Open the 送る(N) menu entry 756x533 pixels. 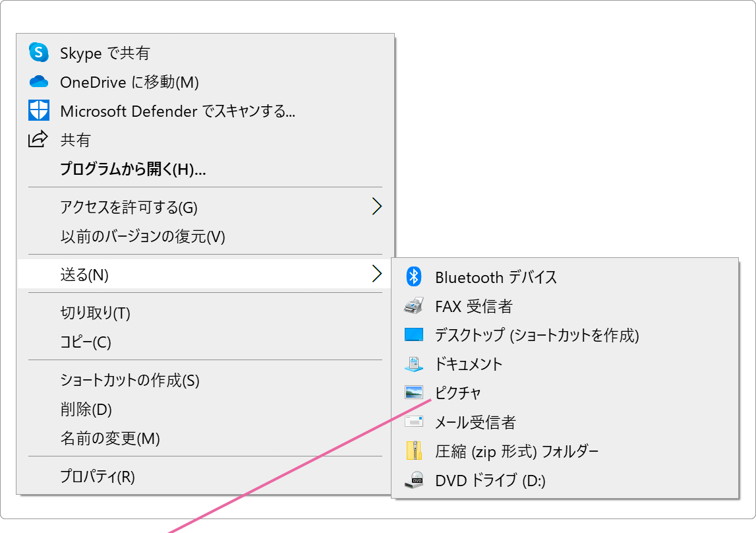coord(204,274)
